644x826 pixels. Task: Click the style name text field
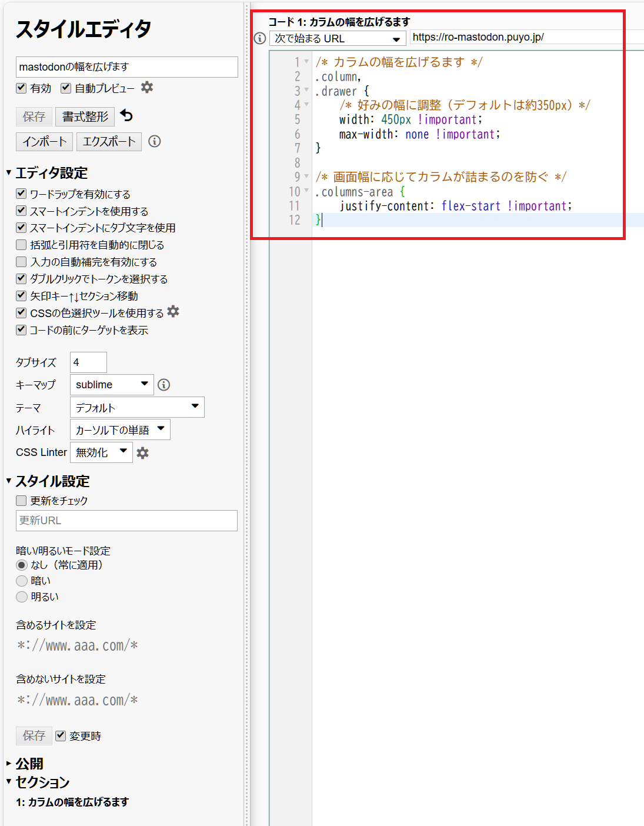[x=126, y=67]
